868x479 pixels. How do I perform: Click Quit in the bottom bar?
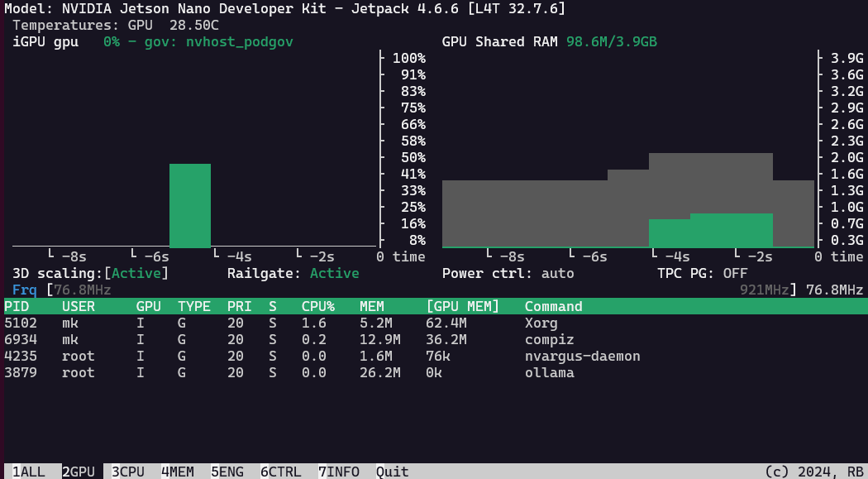coord(393,472)
